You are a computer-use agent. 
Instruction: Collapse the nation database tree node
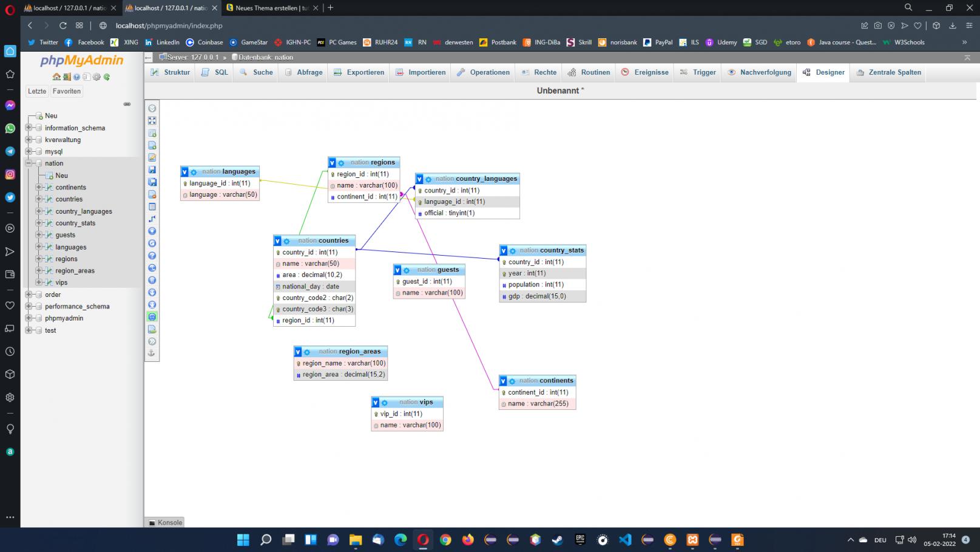point(29,163)
